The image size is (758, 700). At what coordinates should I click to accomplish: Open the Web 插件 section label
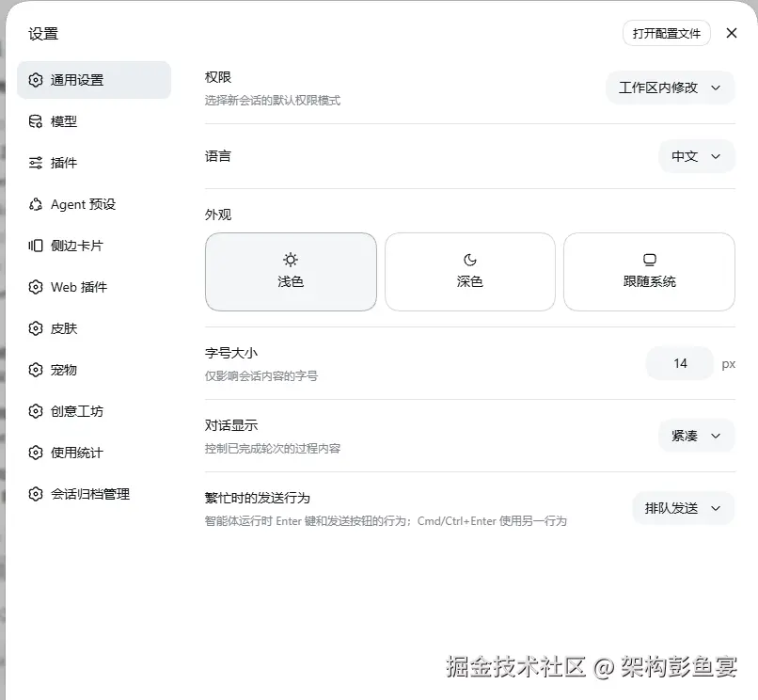pos(79,287)
